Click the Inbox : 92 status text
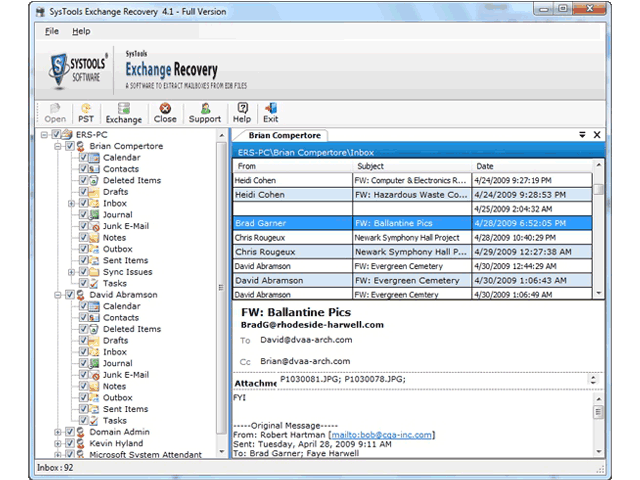Viewport: 640px width, 480px height. pyautogui.click(x=55, y=468)
